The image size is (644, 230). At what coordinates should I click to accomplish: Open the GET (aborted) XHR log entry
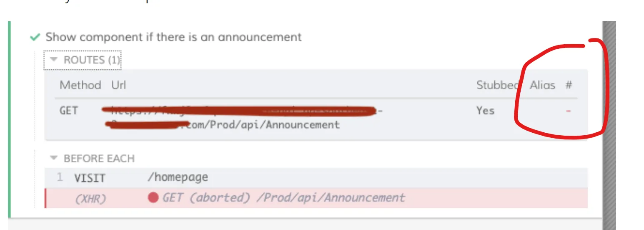283,197
